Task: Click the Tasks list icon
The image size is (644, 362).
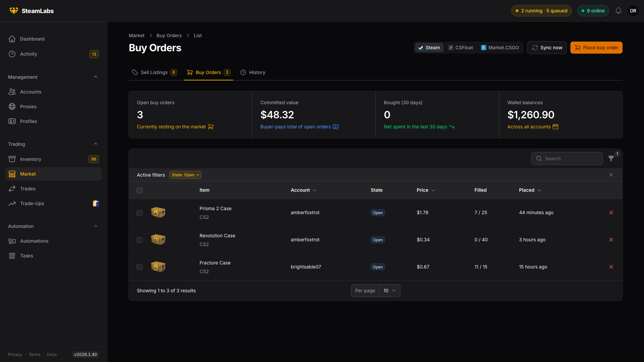Action: [12, 256]
